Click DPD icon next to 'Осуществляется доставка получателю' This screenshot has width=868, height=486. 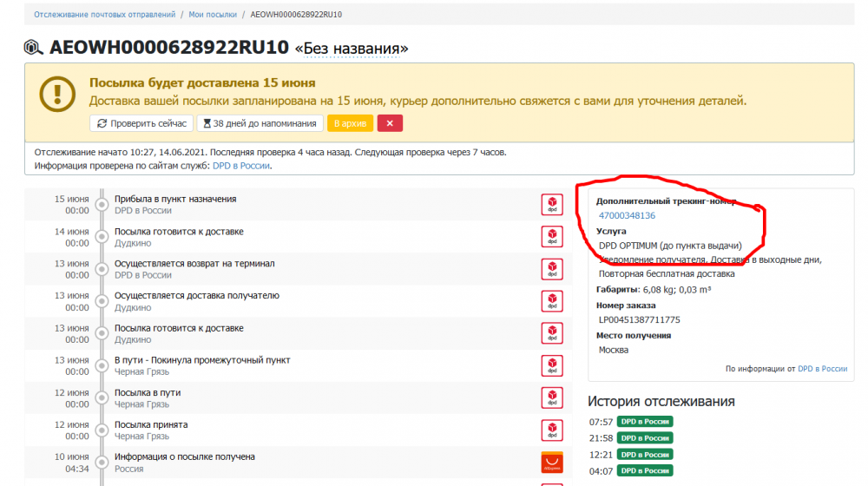coord(551,301)
